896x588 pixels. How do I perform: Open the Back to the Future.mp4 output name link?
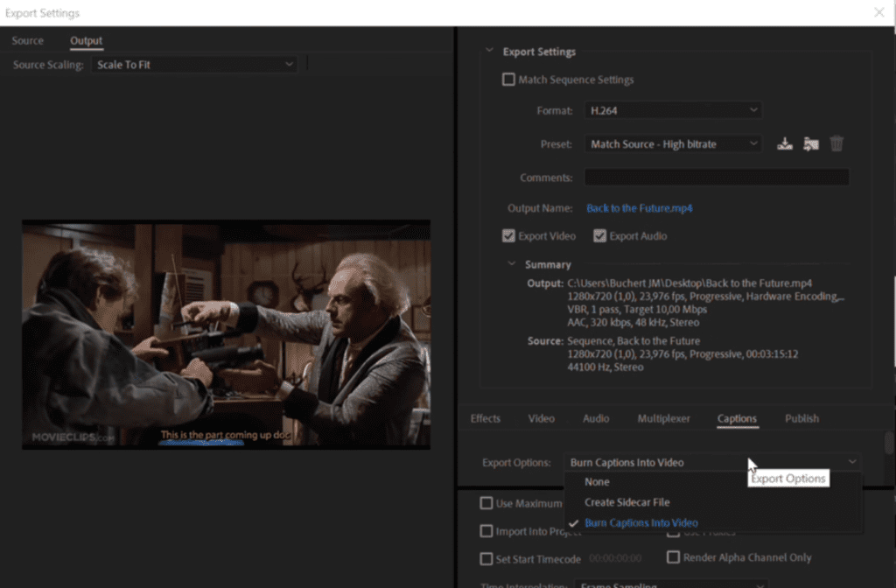tap(639, 208)
